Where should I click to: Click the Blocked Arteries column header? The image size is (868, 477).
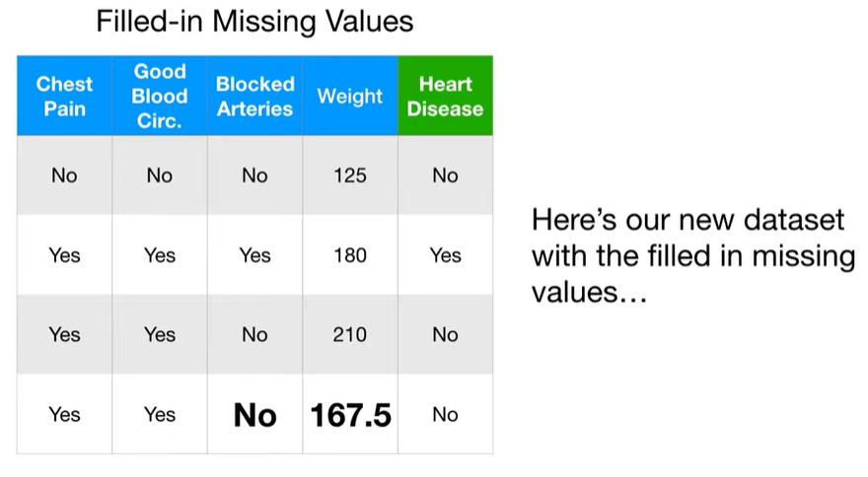point(255,96)
